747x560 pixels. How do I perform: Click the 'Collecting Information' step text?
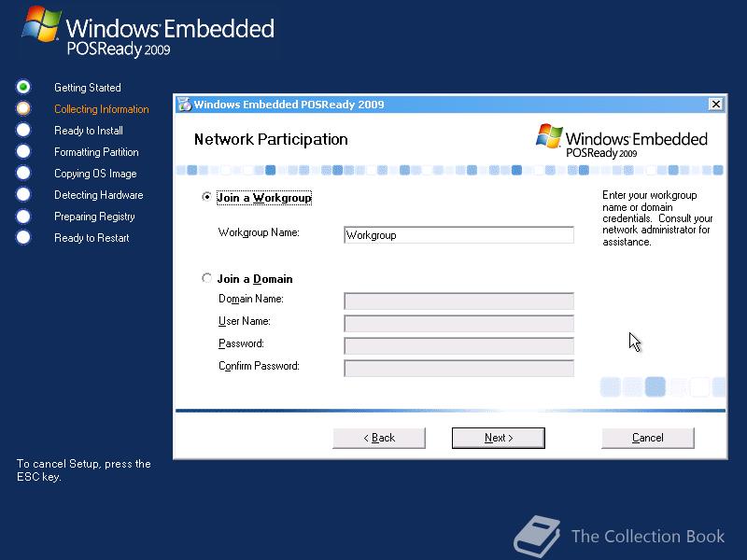coord(102,109)
